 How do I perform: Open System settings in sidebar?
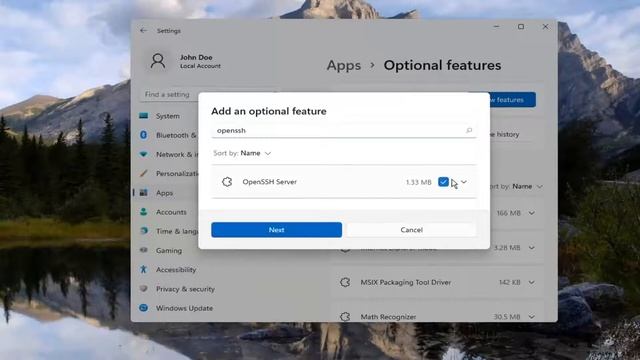pyautogui.click(x=167, y=116)
